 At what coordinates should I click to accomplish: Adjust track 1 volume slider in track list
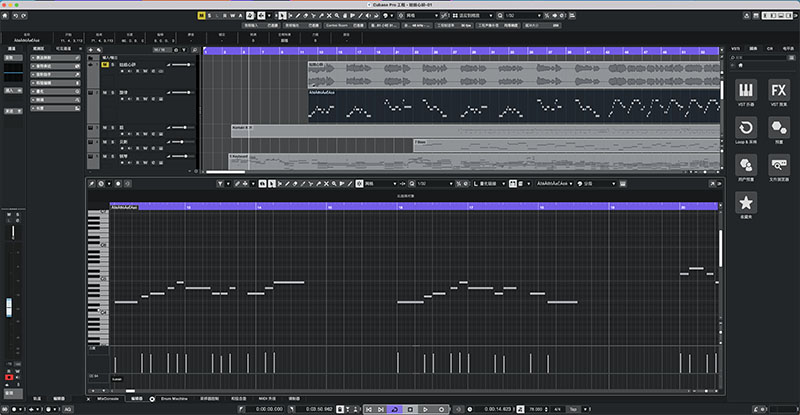181,65
